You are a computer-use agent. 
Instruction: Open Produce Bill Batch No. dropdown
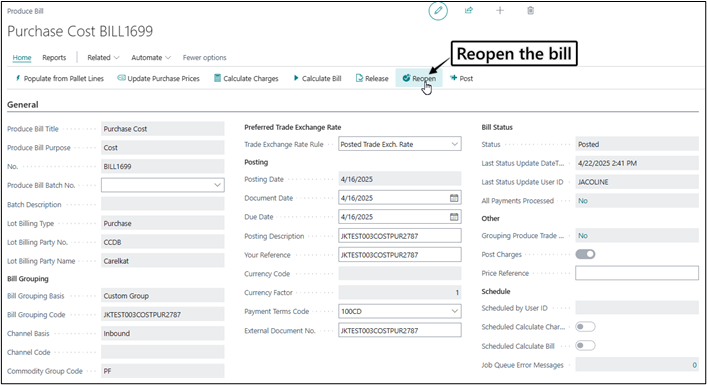pos(217,185)
